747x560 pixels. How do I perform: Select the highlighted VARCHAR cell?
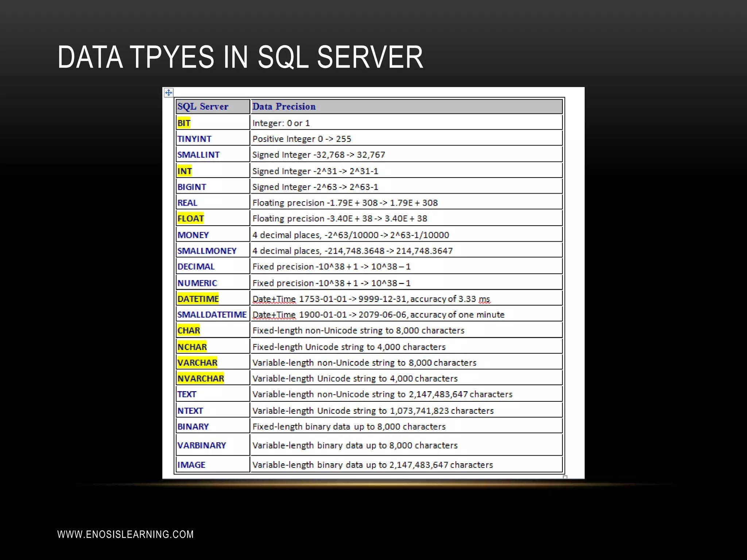(213, 362)
